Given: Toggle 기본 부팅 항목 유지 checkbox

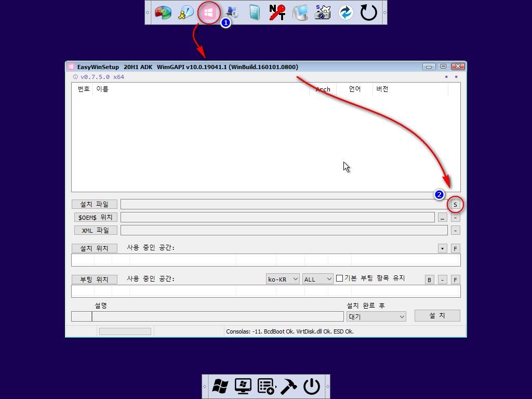Looking at the screenshot, I should tap(339, 278).
